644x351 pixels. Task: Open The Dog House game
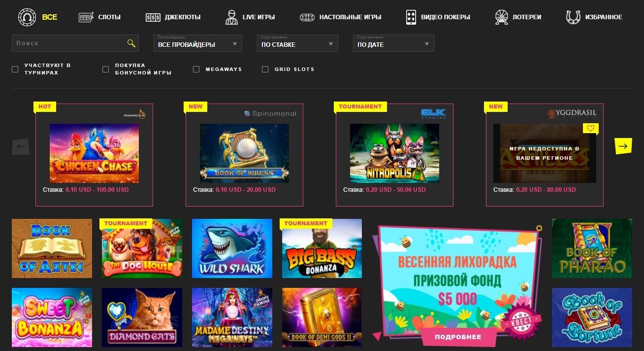(142, 248)
